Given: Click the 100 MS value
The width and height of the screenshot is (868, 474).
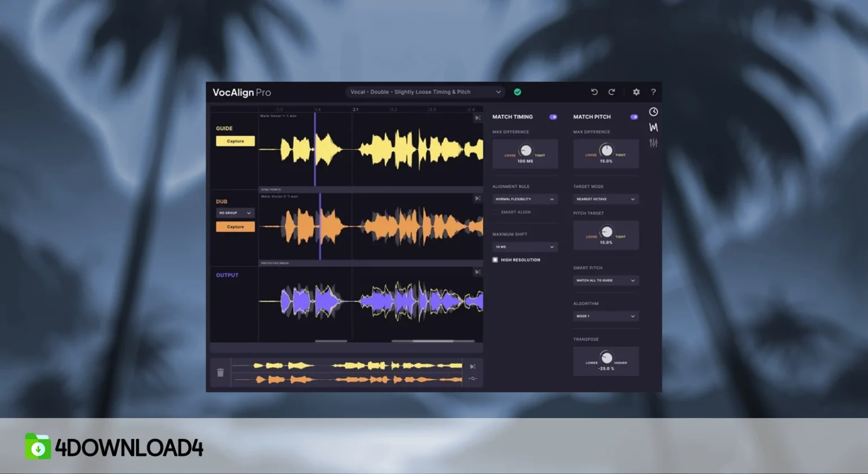Looking at the screenshot, I should (x=525, y=161).
